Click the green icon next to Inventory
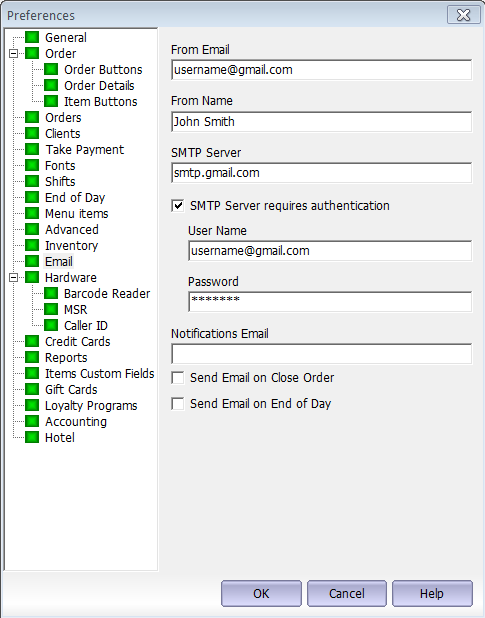 pos(32,245)
